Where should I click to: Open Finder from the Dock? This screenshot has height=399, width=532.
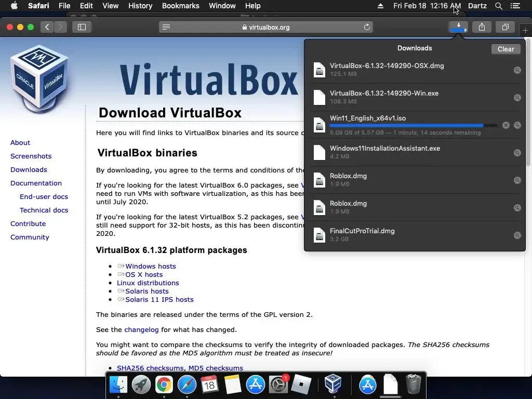point(118,384)
